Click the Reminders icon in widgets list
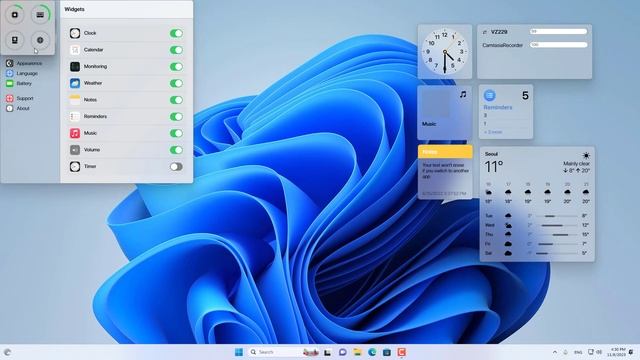Screen dimensions: 640x360 tap(75, 117)
